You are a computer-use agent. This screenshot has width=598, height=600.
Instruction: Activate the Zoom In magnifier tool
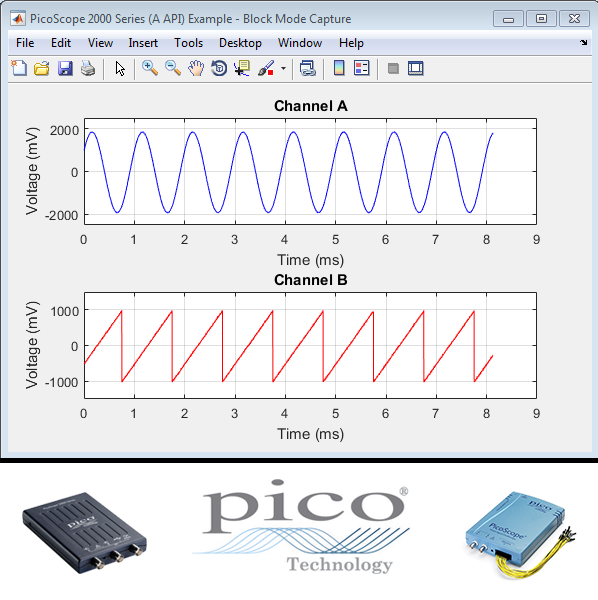150,68
